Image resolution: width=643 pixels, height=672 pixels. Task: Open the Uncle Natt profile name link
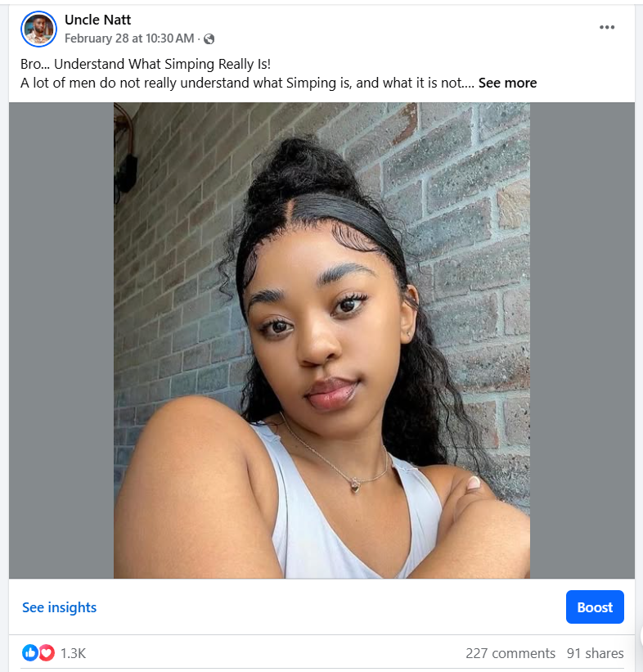(97, 20)
